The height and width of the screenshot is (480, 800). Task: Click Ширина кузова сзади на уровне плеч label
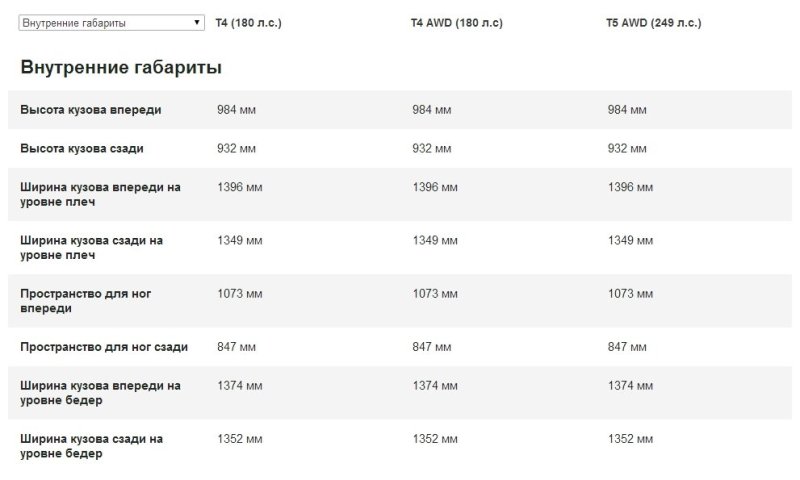92,247
